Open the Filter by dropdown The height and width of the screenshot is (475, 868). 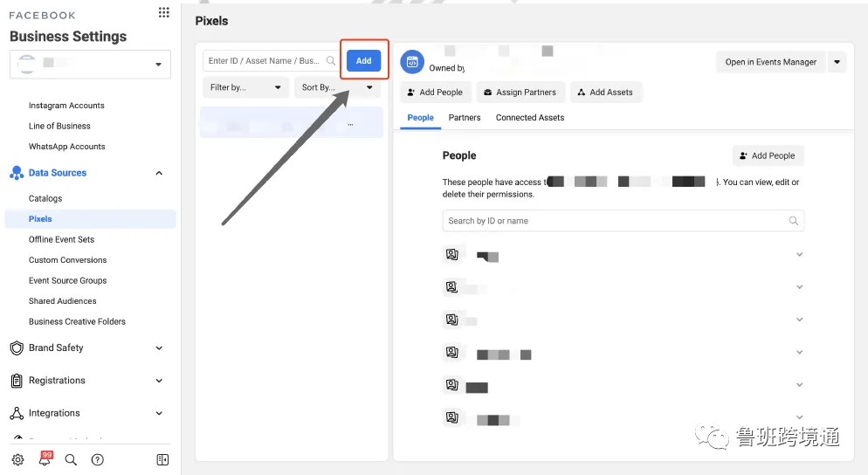245,87
